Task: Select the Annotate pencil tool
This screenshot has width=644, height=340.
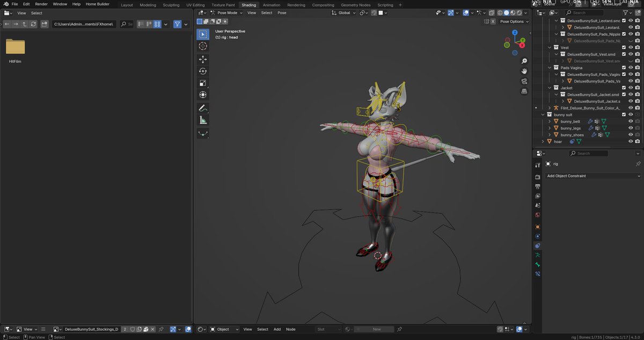Action: (x=203, y=108)
